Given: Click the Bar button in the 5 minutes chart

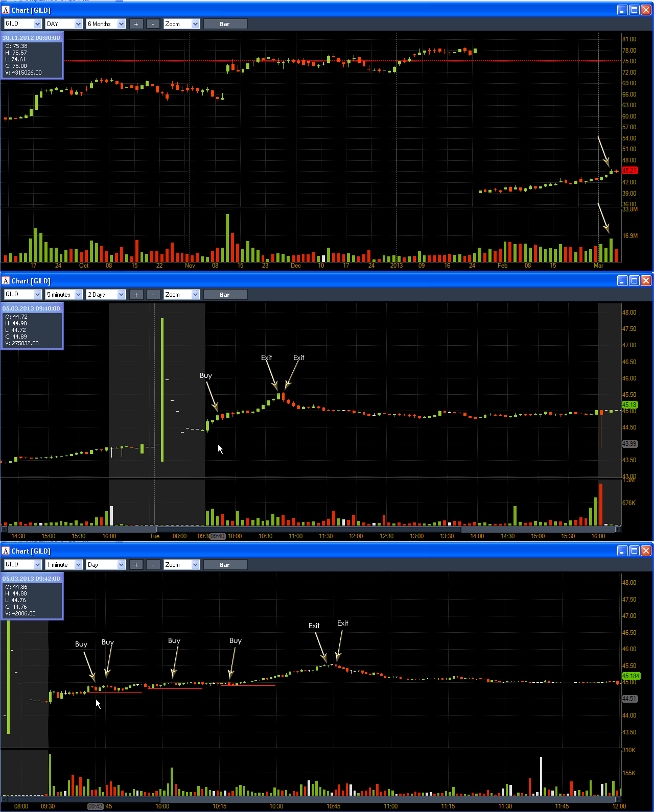Looking at the screenshot, I should point(225,295).
